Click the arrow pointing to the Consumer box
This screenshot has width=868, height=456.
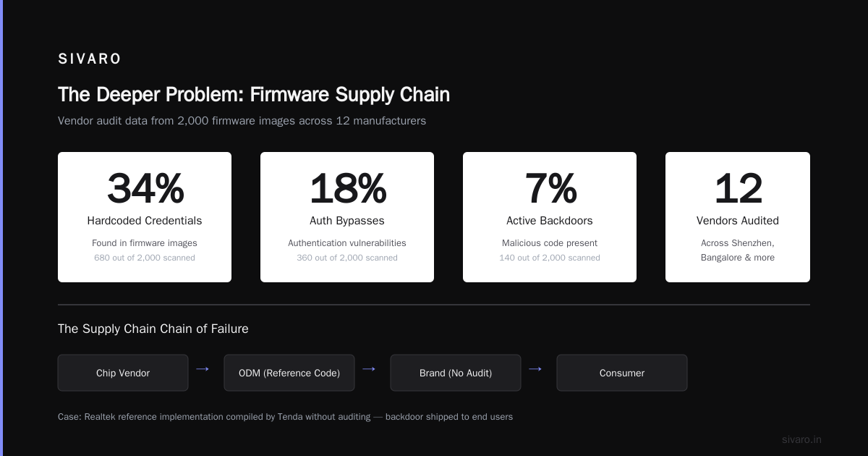tap(535, 369)
